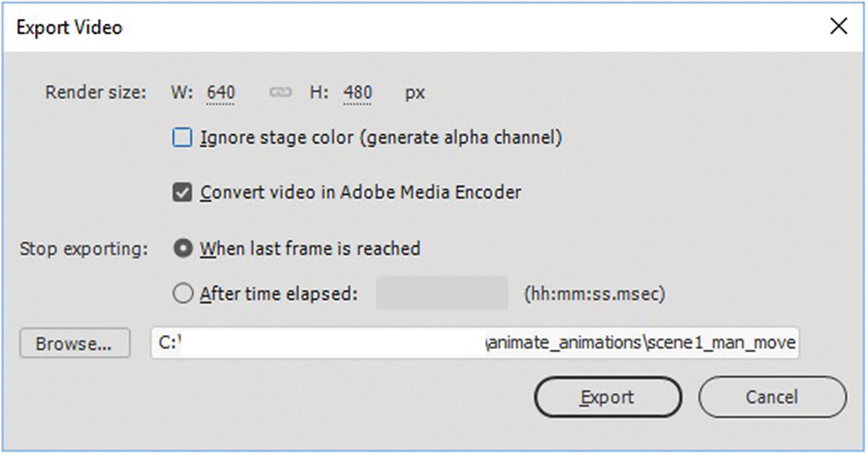Click the render width value 640
Screen dimensions: 868x455
point(220,93)
